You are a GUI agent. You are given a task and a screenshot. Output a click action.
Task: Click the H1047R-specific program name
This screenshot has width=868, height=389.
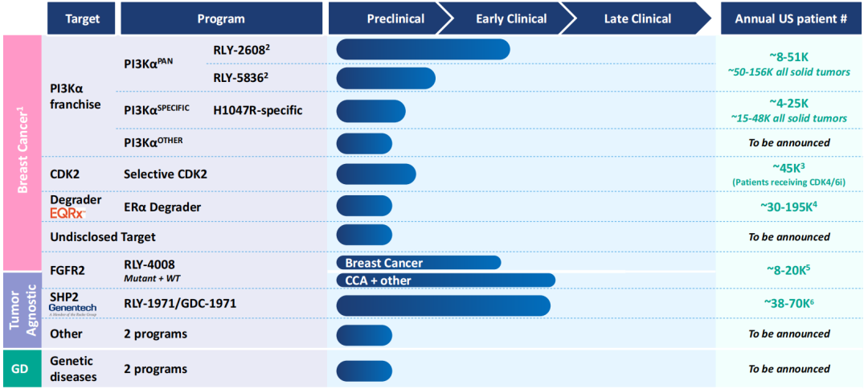point(257,110)
